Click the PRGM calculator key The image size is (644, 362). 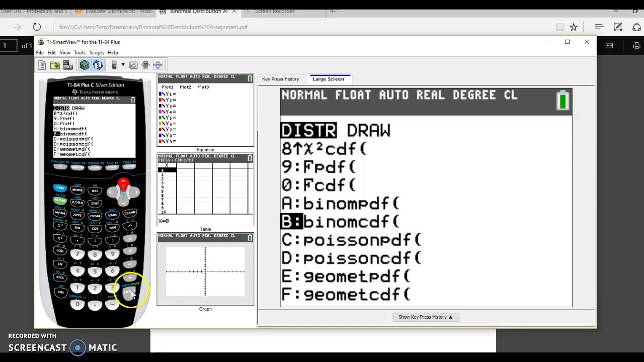tap(95, 216)
